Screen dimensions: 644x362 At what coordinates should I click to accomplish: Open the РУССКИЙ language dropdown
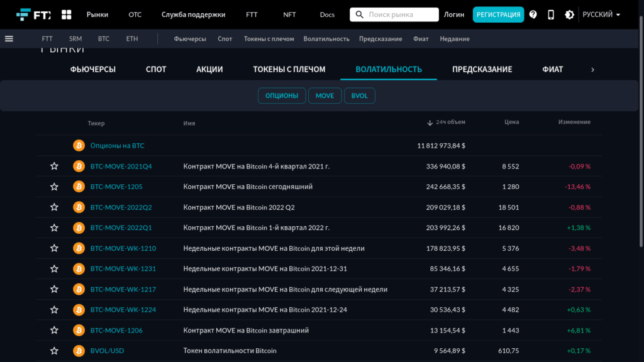click(x=601, y=14)
